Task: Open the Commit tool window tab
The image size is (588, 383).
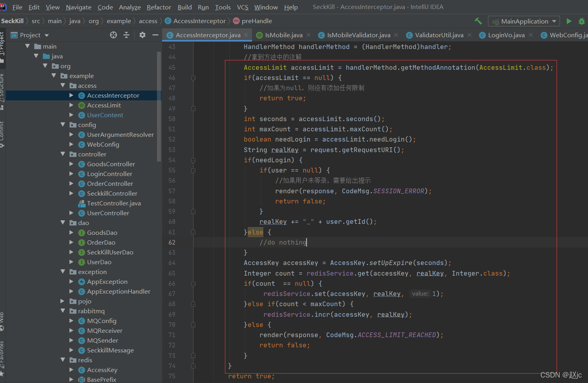Action: click(x=2, y=134)
